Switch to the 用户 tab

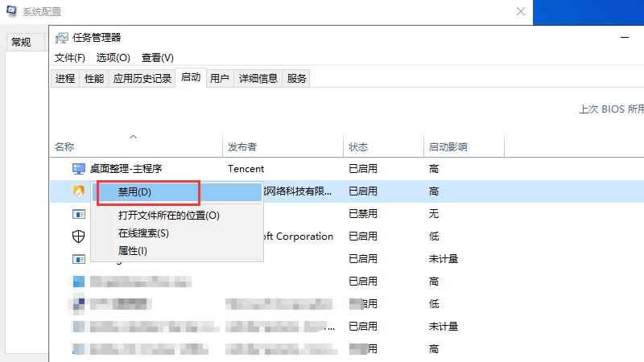(219, 78)
